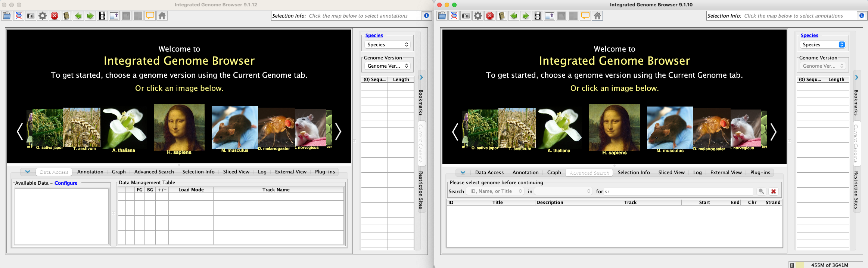Screen dimensions: 868x268
Task: Open the Species dropdown in the left window
Action: click(x=387, y=44)
